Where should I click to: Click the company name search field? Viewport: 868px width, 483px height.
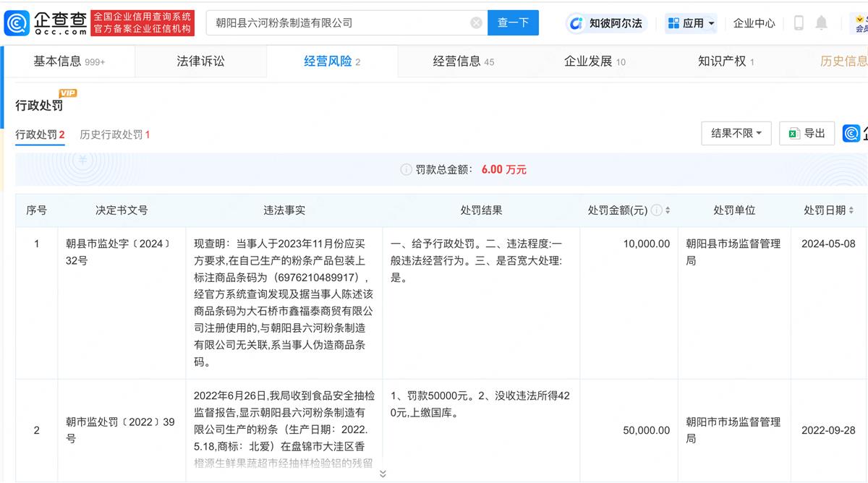[340, 23]
